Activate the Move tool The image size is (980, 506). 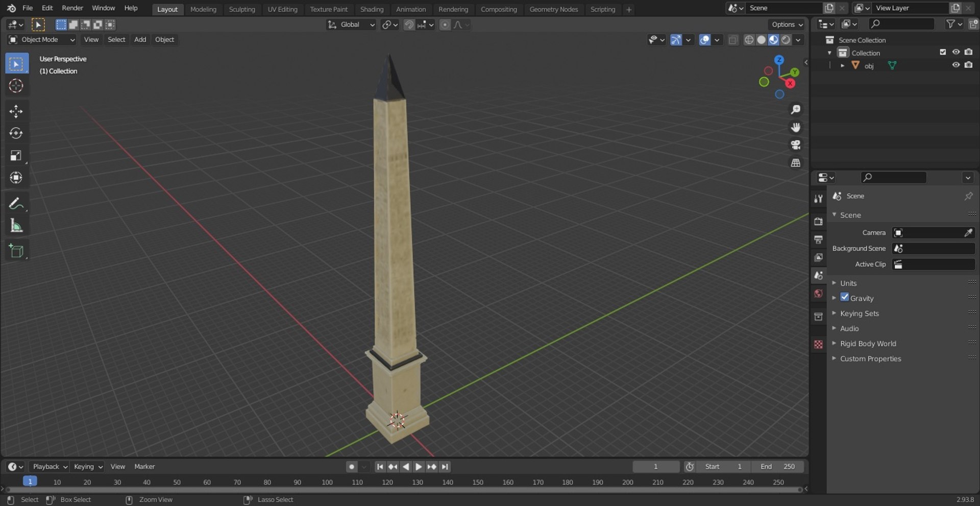coord(16,111)
